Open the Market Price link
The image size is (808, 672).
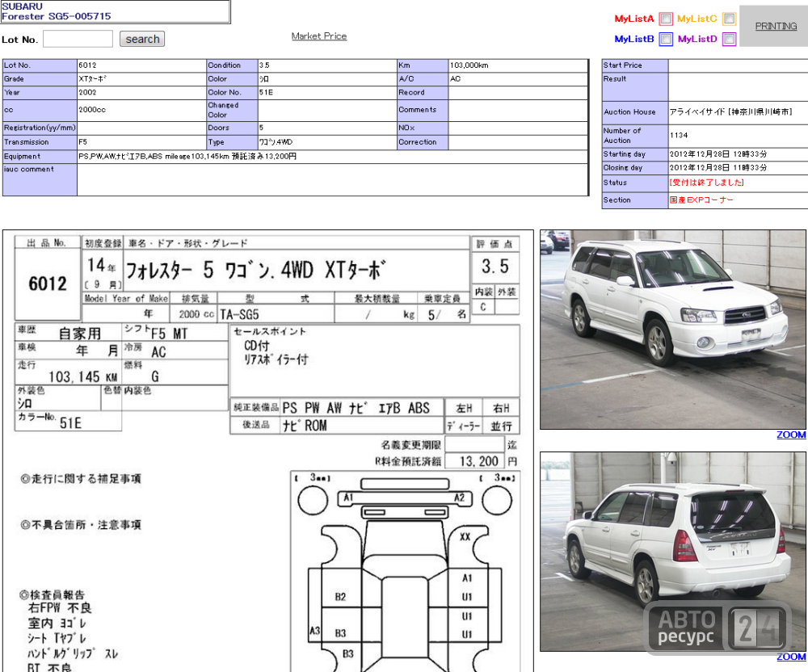pyautogui.click(x=319, y=36)
